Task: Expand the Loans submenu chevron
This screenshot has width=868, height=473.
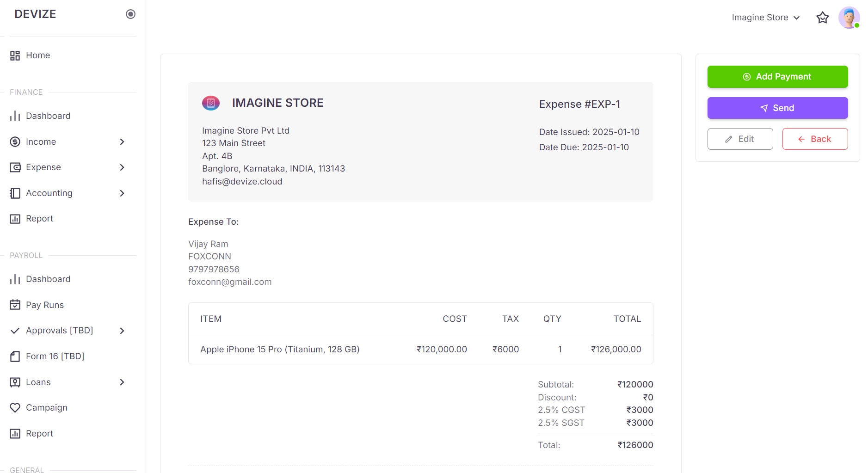Action: click(x=122, y=382)
